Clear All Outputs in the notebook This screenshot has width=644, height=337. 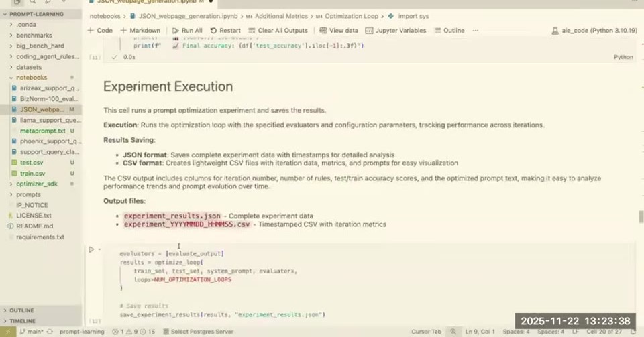click(x=278, y=31)
